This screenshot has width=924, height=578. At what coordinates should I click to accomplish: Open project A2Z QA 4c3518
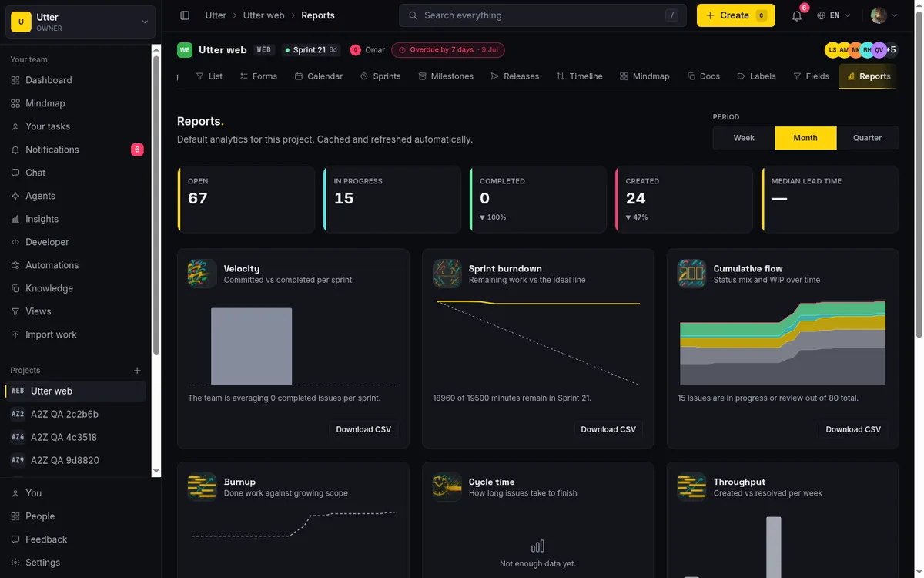tap(75, 437)
